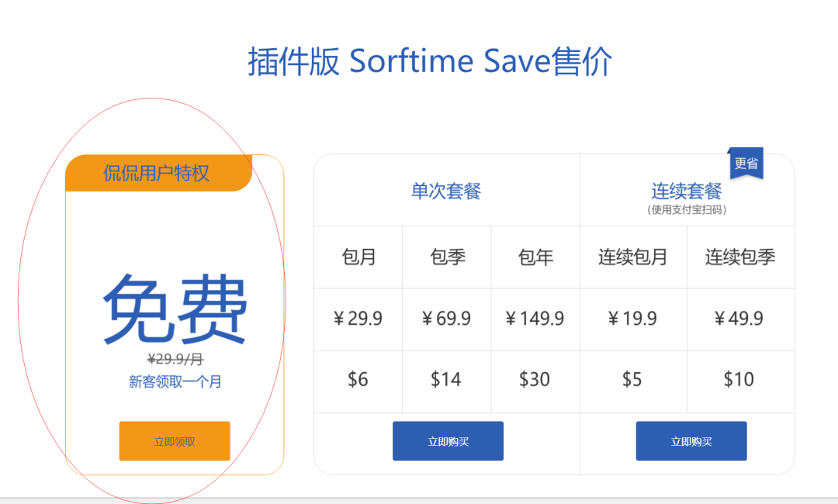Choose the 连续包季 plan cell
The width and height of the screenshot is (838, 504).
(x=740, y=257)
